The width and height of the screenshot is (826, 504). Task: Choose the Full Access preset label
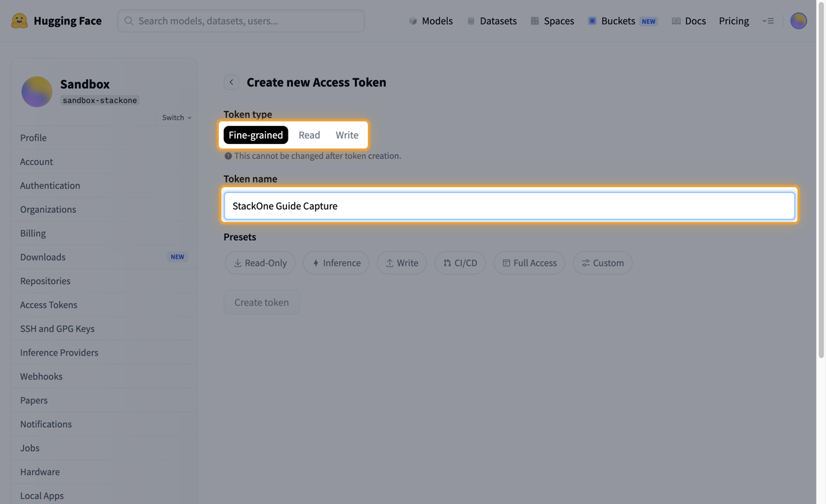tap(535, 263)
